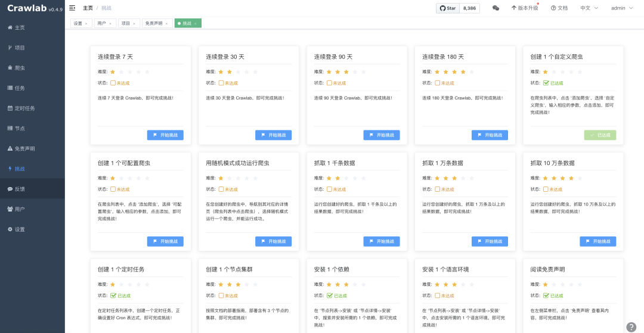644x333 pixels.
Task: Select the 挑战 tab
Action: pos(188,23)
